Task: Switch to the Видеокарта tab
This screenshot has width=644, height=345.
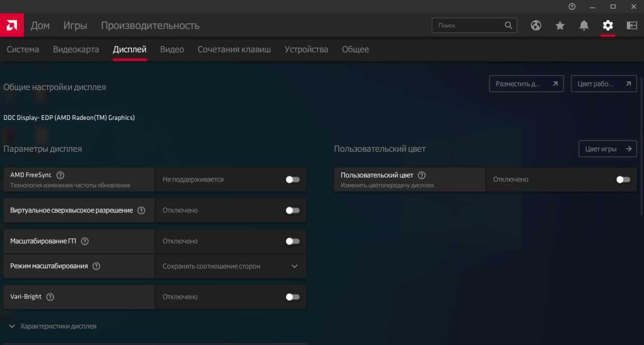Action: 76,49
